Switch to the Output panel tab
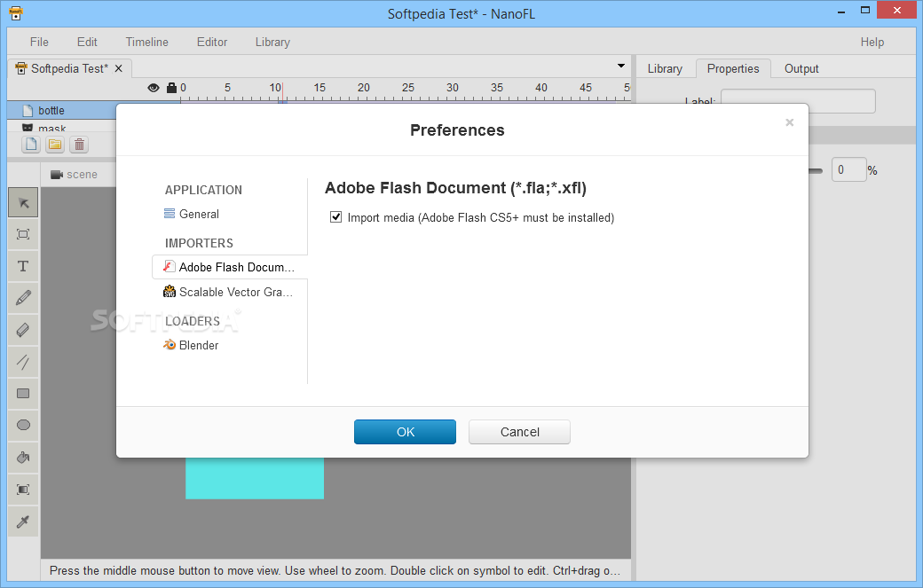 coord(801,68)
